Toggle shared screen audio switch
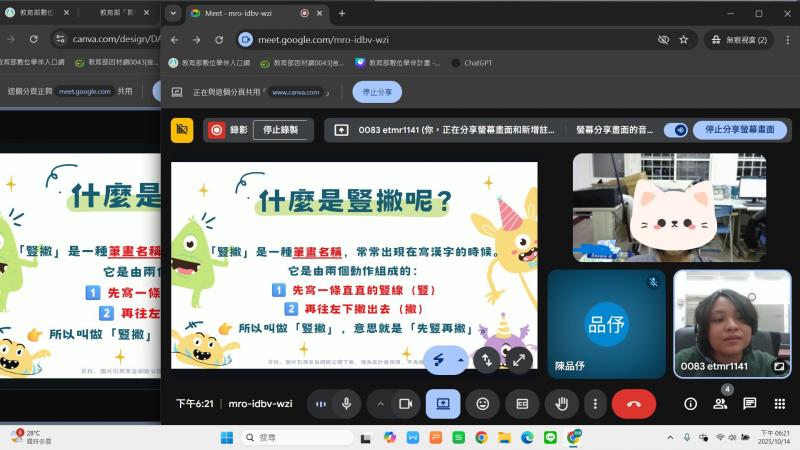The height and width of the screenshot is (450, 800). pyautogui.click(x=676, y=130)
